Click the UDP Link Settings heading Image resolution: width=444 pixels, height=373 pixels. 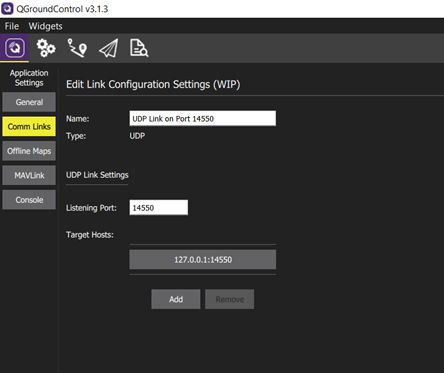click(x=97, y=175)
